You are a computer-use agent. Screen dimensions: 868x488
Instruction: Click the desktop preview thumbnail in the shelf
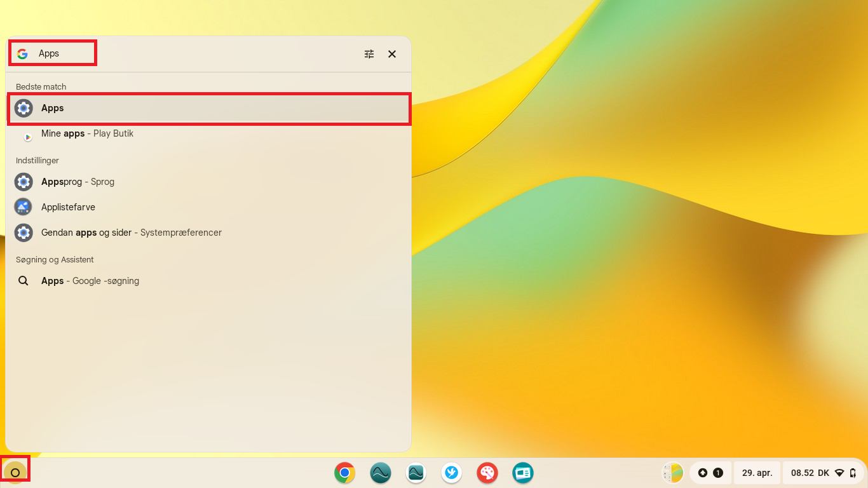tap(672, 473)
